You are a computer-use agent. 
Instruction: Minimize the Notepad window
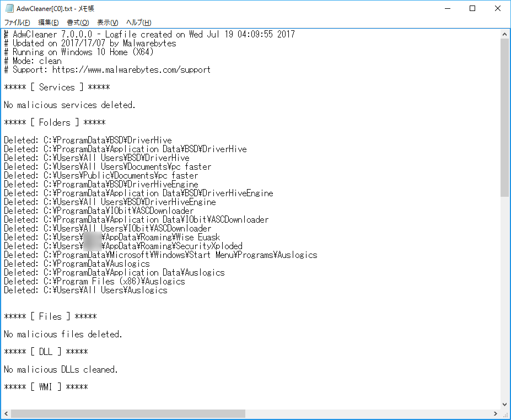coord(448,8)
